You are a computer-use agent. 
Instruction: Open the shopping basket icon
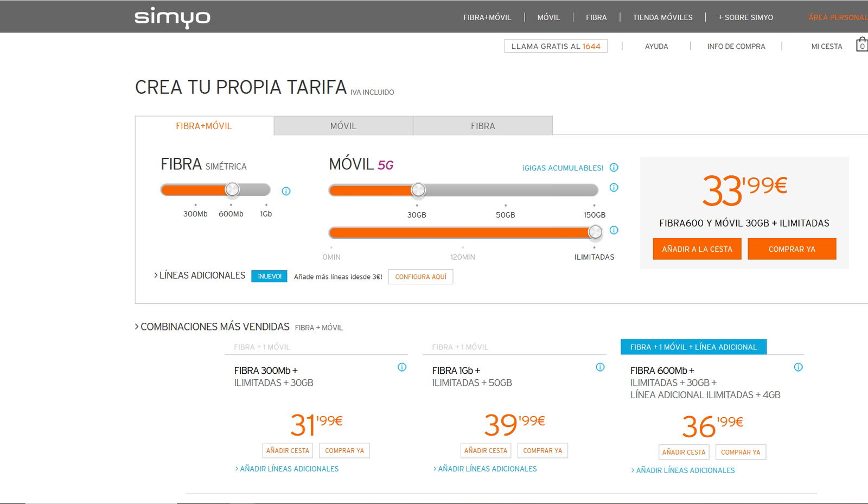coord(861,44)
